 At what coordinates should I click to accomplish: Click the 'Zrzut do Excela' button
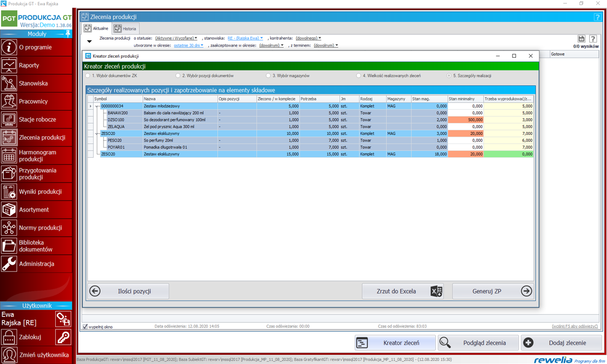point(402,291)
